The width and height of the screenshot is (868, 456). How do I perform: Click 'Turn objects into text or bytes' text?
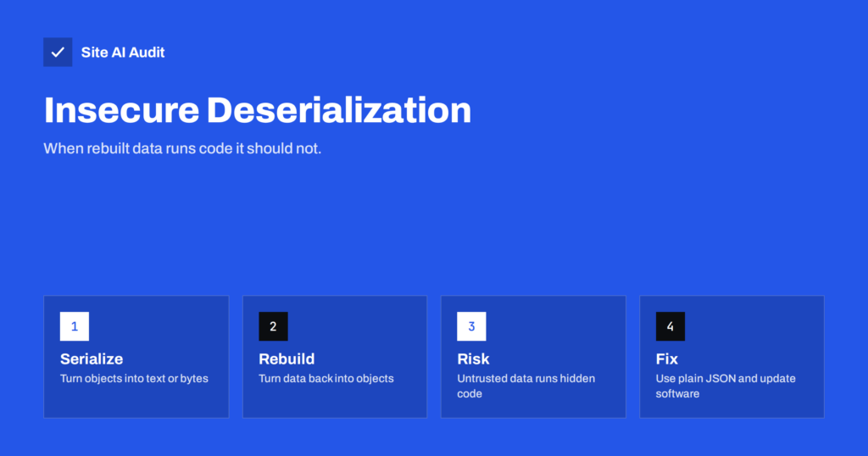(134, 379)
